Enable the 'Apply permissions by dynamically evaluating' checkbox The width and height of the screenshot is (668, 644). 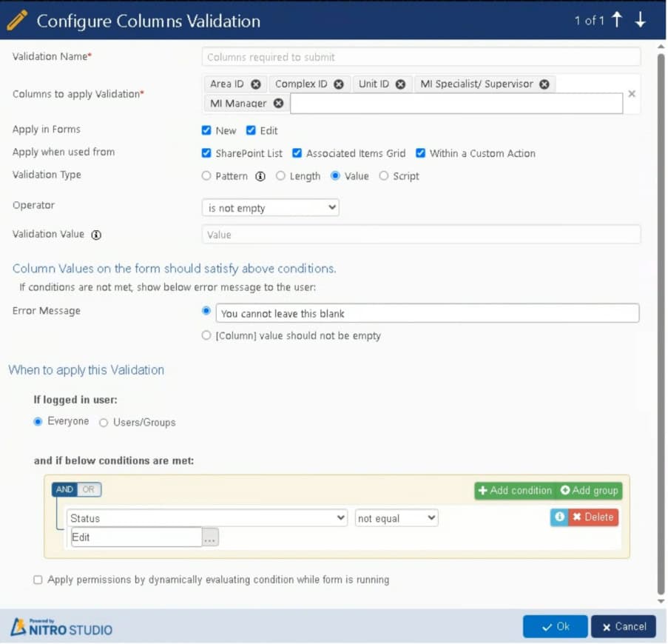click(x=38, y=580)
